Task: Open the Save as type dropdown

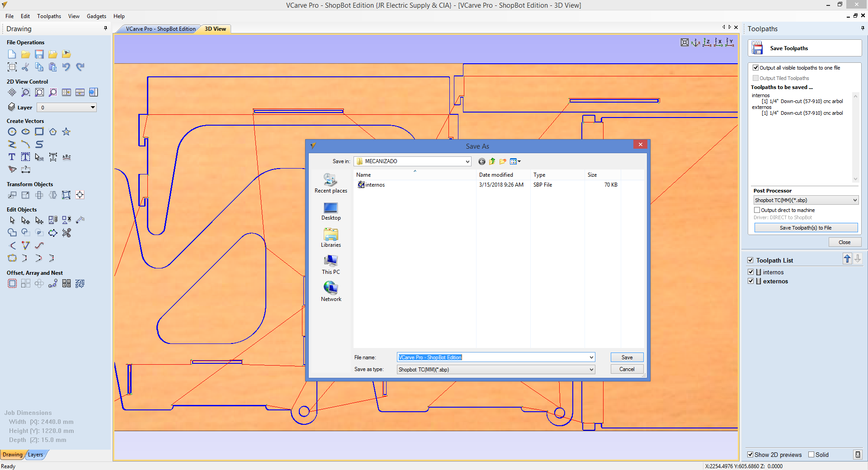Action: point(591,370)
